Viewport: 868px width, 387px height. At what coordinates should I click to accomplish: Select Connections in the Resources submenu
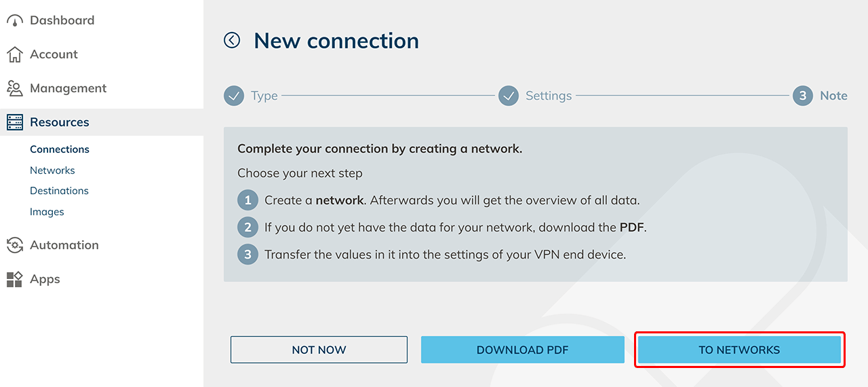[x=60, y=149]
